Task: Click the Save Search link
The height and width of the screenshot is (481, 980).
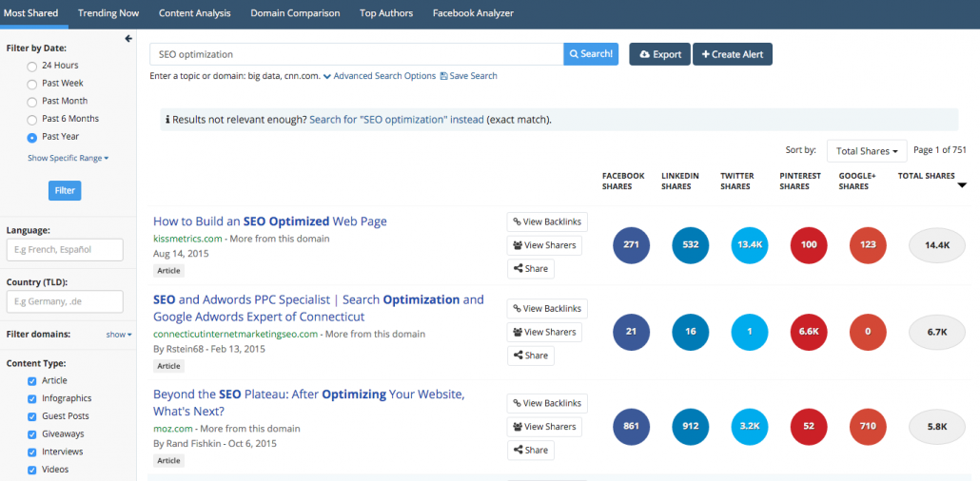Action: 469,76
